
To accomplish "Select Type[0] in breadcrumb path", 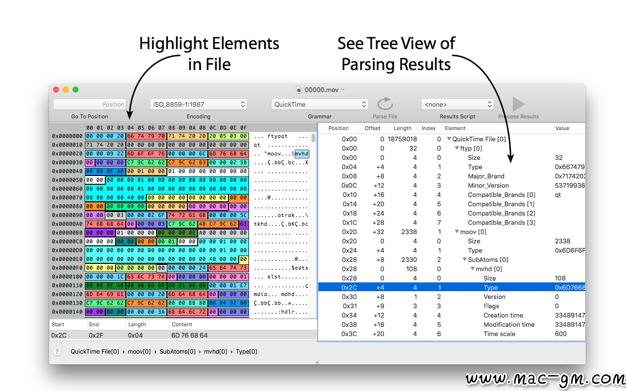I will pos(246,351).
